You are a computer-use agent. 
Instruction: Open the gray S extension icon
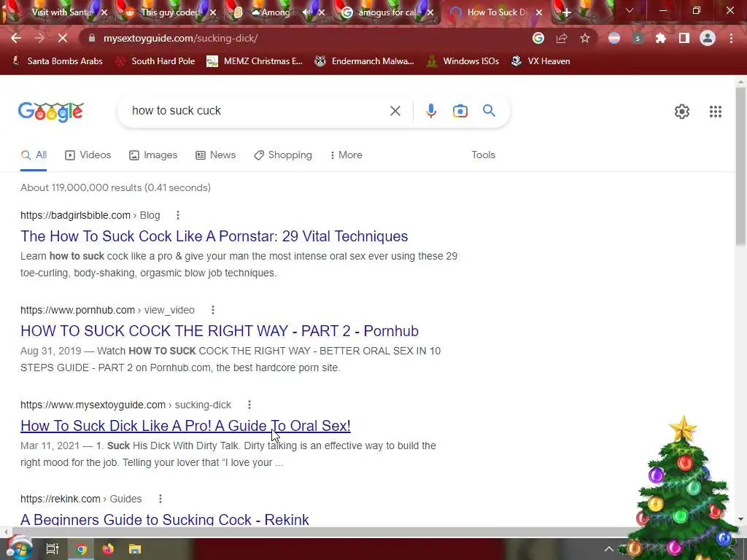coord(638,38)
